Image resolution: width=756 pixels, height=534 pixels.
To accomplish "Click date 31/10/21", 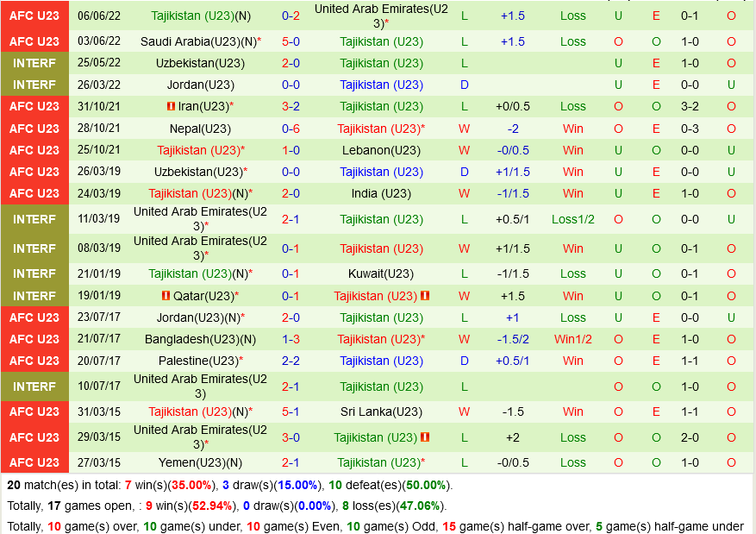I will (x=99, y=106).
